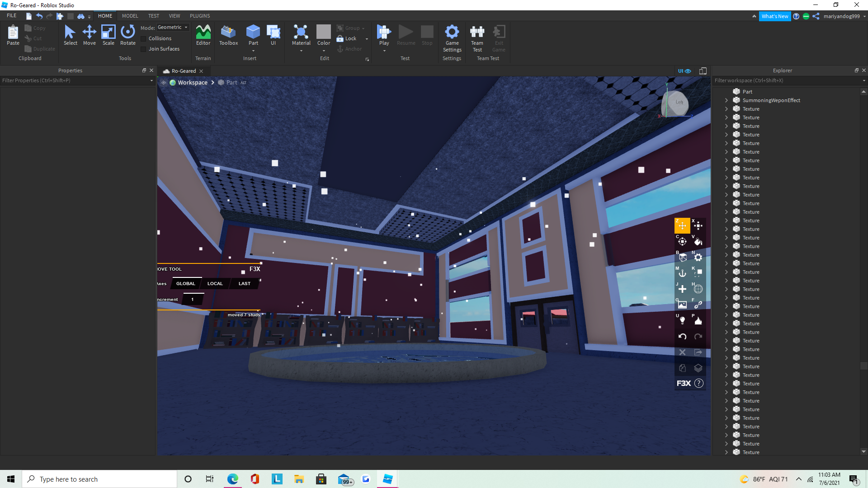Open the Material picker
The image size is (868, 488).
(x=301, y=35)
